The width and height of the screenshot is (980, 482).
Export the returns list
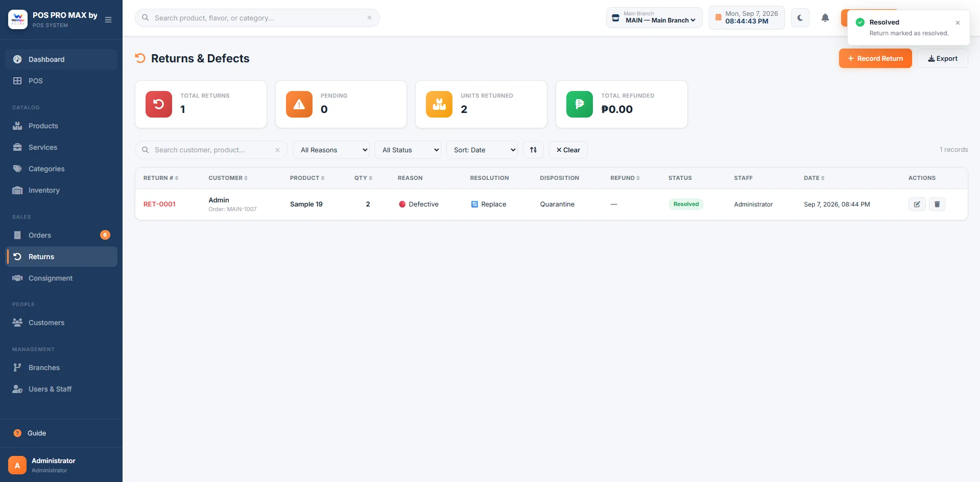coord(943,58)
